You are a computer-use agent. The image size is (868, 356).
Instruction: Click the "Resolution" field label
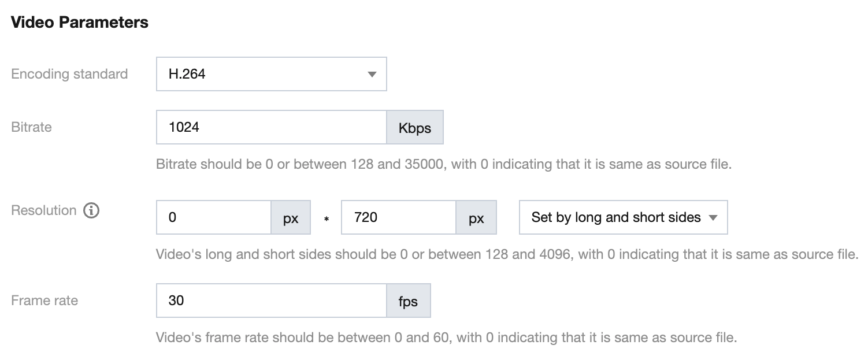[x=44, y=210]
